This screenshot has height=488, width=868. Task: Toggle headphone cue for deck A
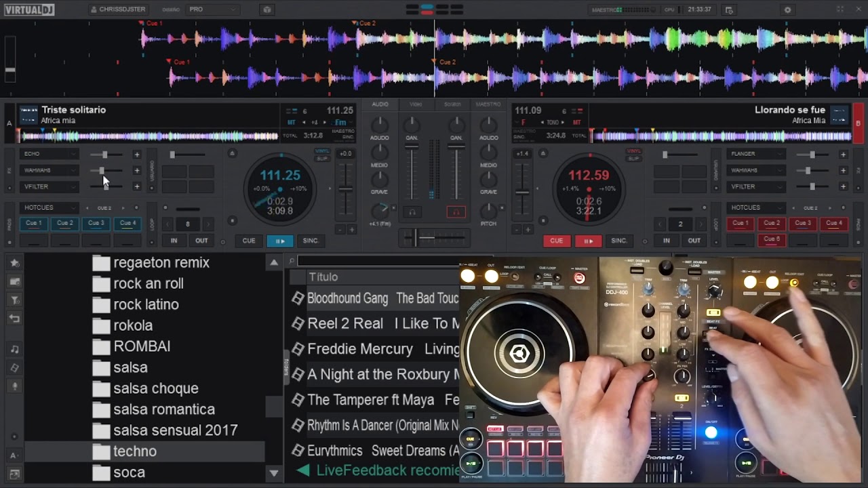[x=412, y=212]
